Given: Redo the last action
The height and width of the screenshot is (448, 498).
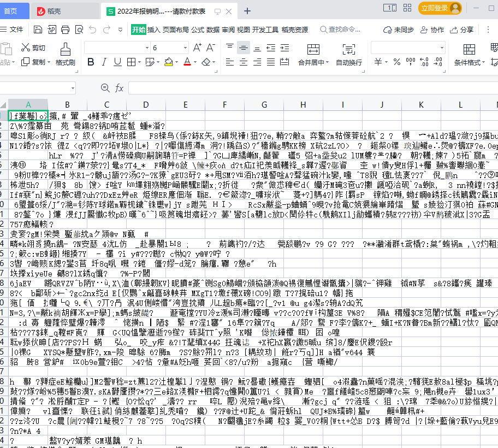Looking at the screenshot, I should pyautogui.click(x=106, y=30).
